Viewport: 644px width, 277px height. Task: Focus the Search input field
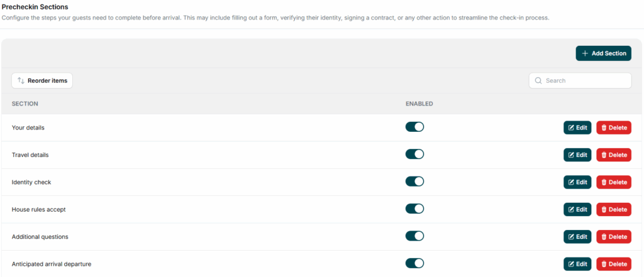click(585, 80)
